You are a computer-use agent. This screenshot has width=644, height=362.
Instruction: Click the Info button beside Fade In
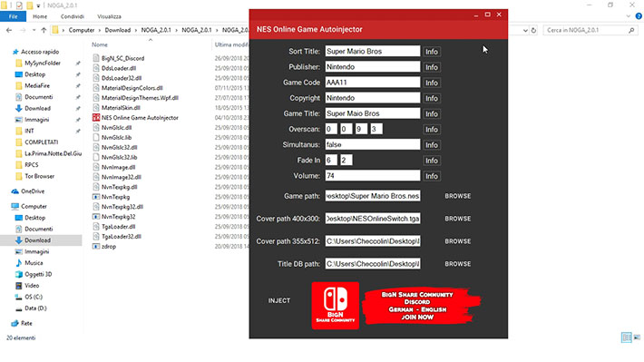(432, 161)
